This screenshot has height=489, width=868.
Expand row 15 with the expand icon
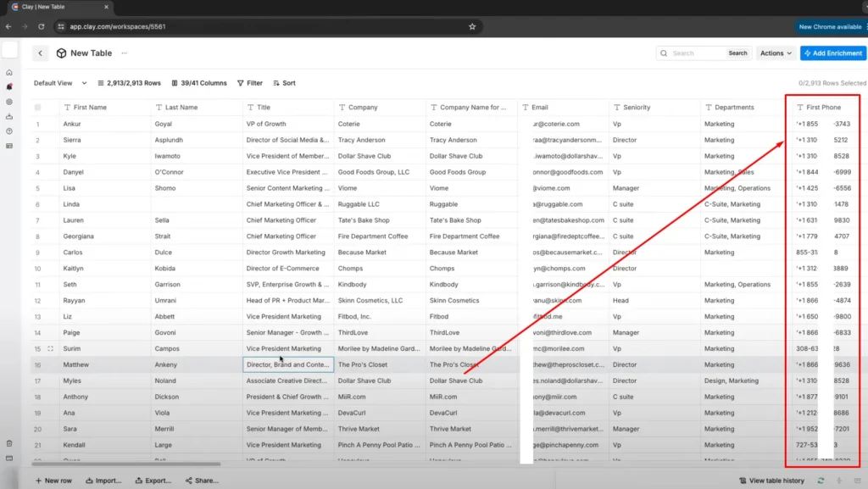pos(50,348)
